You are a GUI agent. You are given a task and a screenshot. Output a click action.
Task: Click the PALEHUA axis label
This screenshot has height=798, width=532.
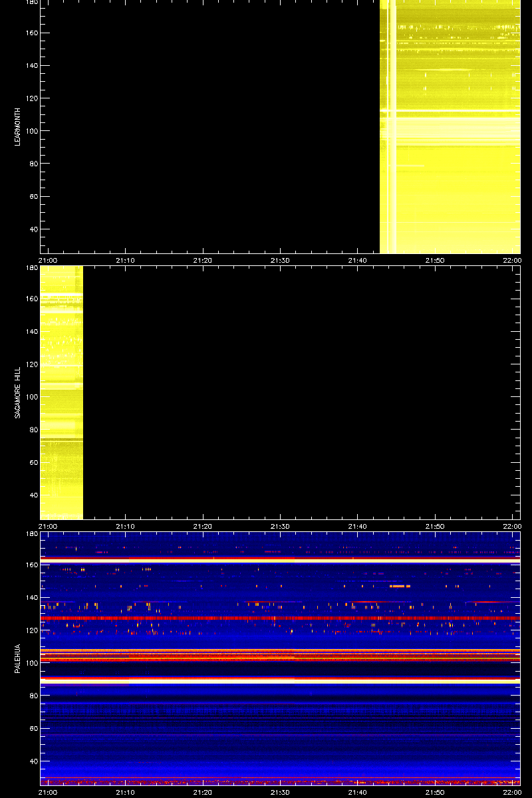pyautogui.click(x=19, y=658)
